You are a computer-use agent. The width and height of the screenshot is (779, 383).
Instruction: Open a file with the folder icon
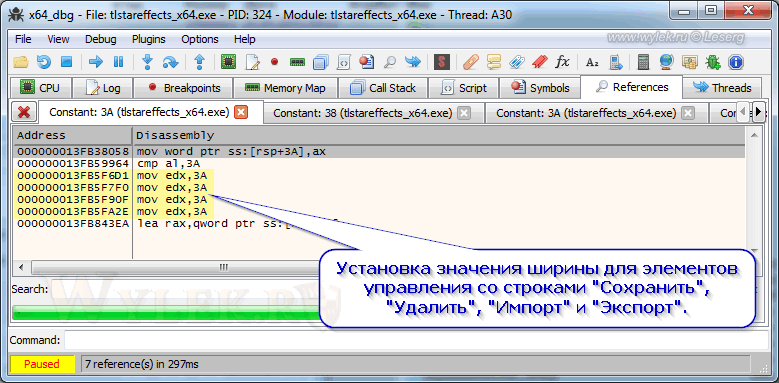pos(20,62)
